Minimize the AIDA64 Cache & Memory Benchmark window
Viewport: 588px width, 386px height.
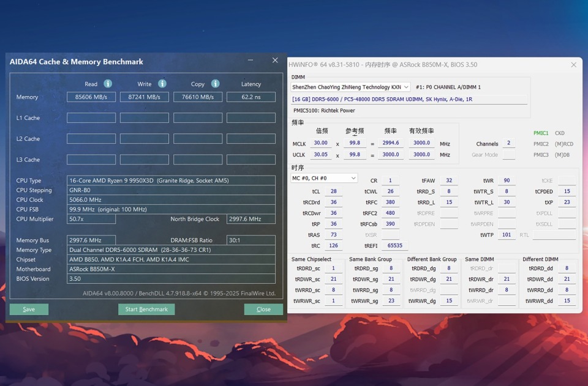(251, 61)
